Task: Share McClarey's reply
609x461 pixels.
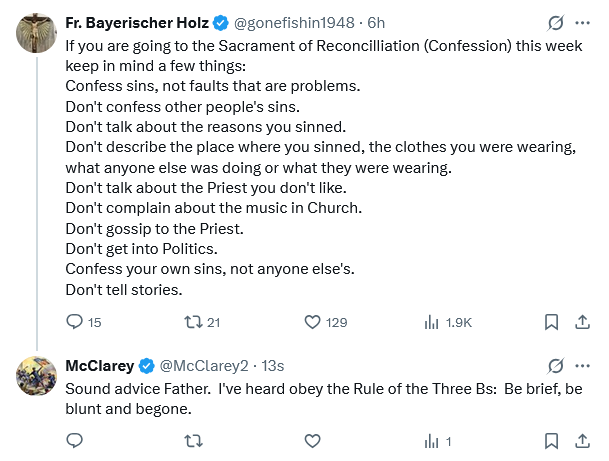Action: 582,440
